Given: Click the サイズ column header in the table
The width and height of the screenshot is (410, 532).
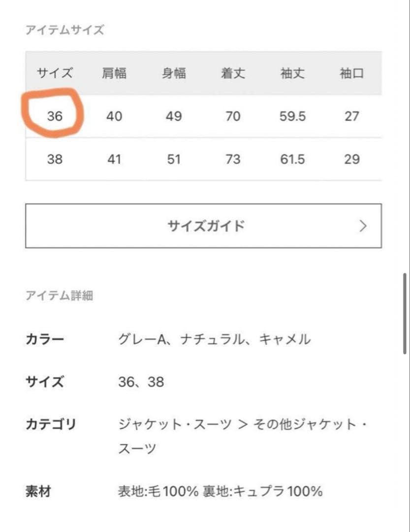Looking at the screenshot, I should 55,74.
